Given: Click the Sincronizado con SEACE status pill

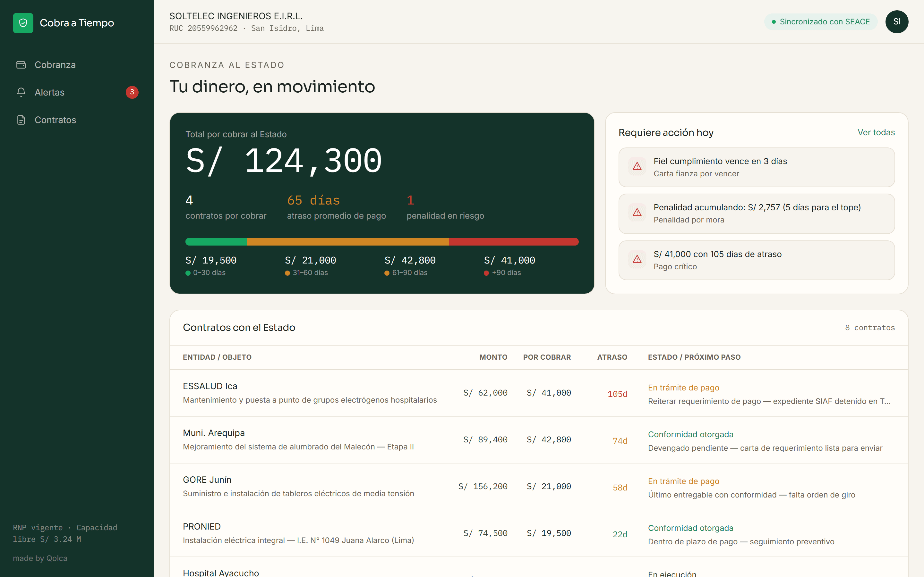Looking at the screenshot, I should click(820, 22).
